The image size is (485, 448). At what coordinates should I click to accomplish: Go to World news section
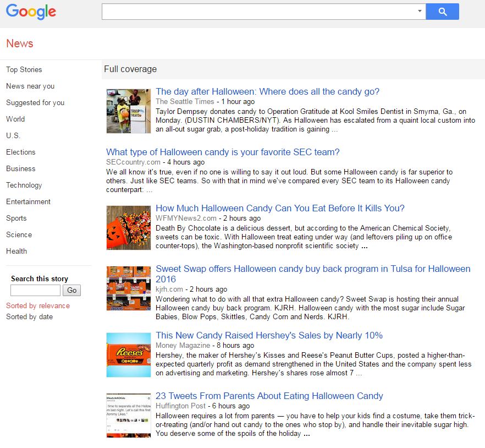[15, 119]
